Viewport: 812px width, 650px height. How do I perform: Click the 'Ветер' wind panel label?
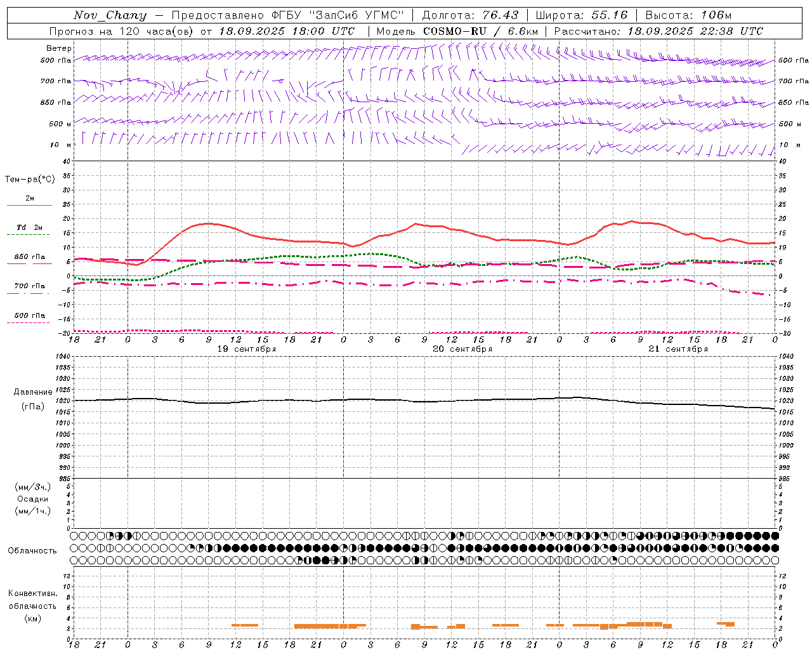59,48
